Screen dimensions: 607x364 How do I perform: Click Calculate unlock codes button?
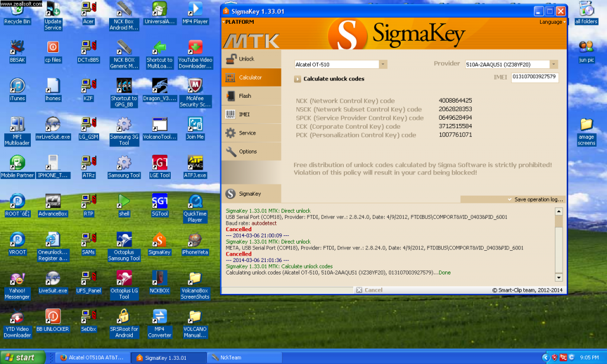pyautogui.click(x=333, y=79)
